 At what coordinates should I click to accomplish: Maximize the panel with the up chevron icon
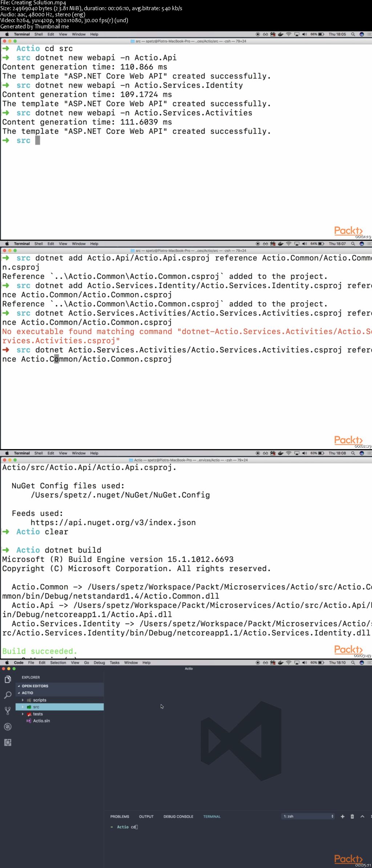point(362,816)
